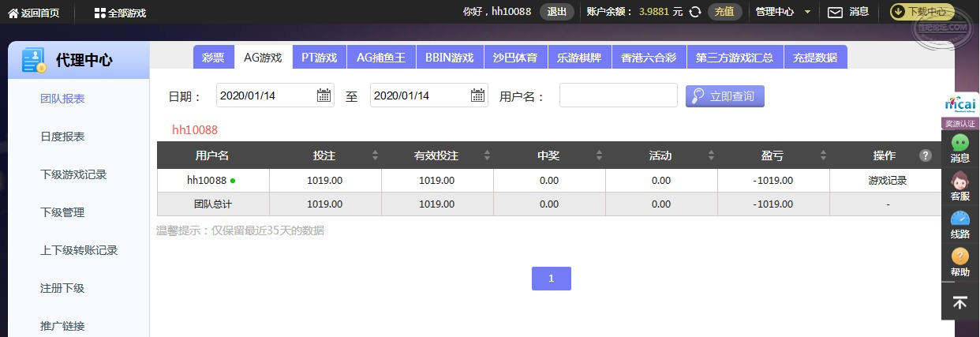Focus the 用户名 input field
The width and height of the screenshot is (980, 337).
click(x=619, y=95)
